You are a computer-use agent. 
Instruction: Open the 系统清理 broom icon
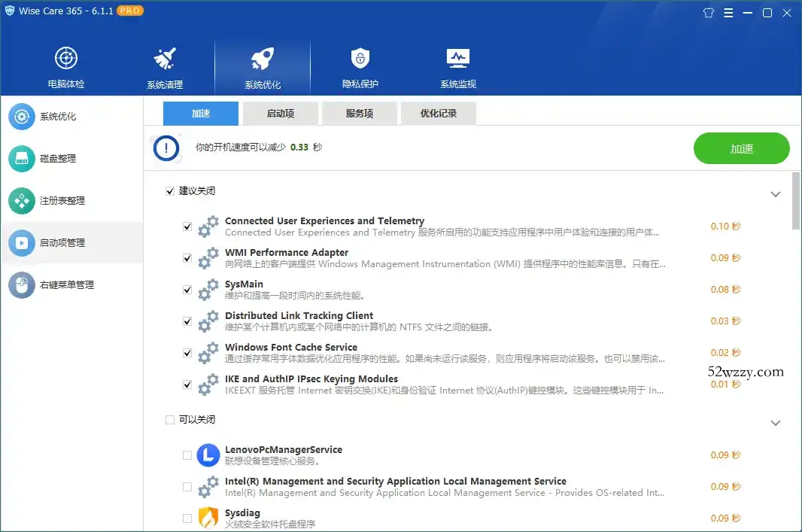[165, 58]
